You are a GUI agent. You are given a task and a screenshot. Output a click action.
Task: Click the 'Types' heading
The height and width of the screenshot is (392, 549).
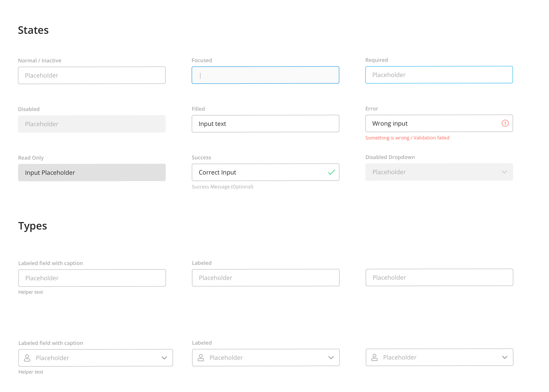(32, 226)
